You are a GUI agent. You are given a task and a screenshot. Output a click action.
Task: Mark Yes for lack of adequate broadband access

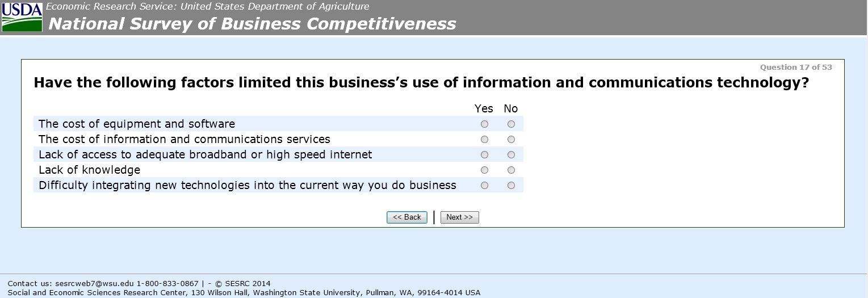484,155
